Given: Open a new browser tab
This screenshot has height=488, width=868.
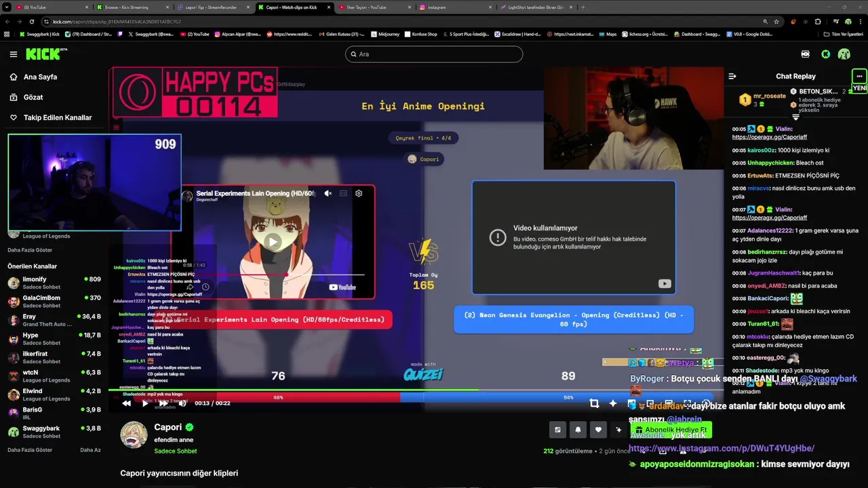Looking at the screenshot, I should click(583, 7).
